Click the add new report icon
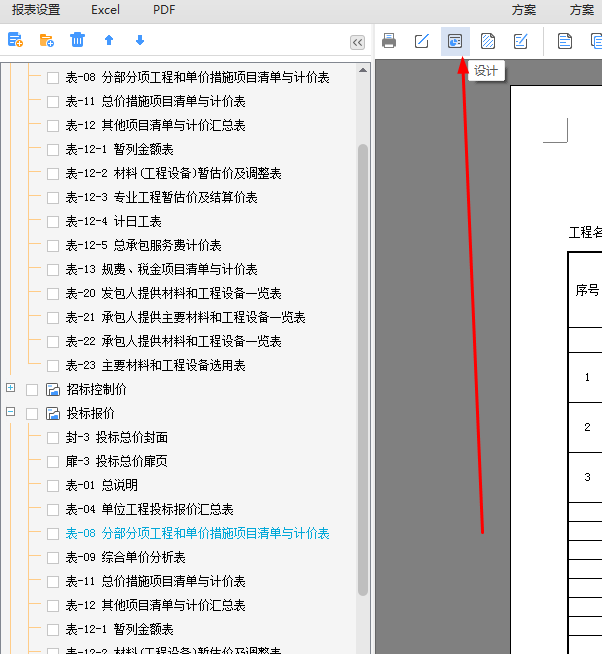602x654 pixels. point(15,40)
